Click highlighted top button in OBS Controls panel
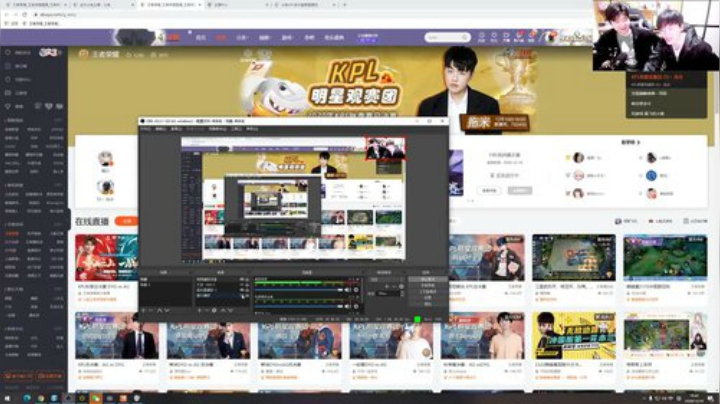Screen dimensions: 720x404 click(428, 279)
